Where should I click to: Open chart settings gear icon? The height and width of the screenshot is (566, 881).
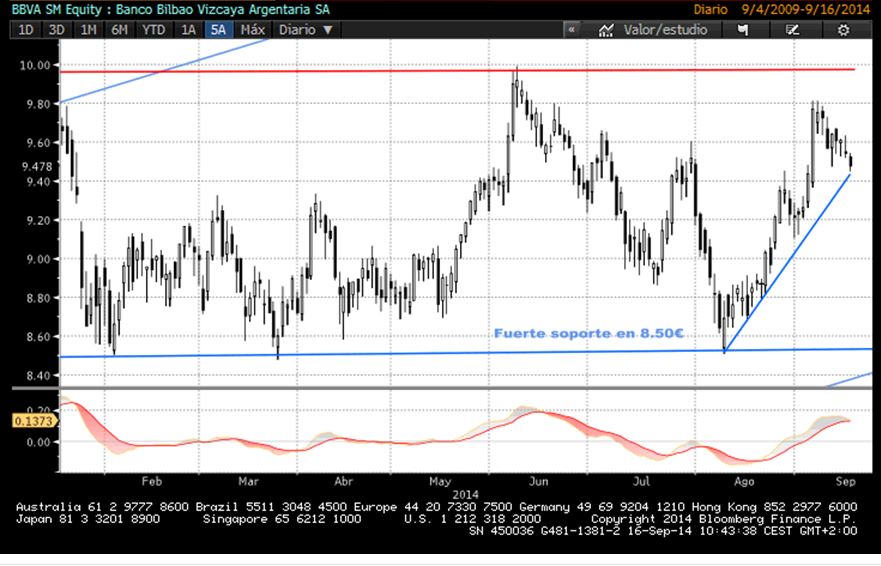pos(843,30)
